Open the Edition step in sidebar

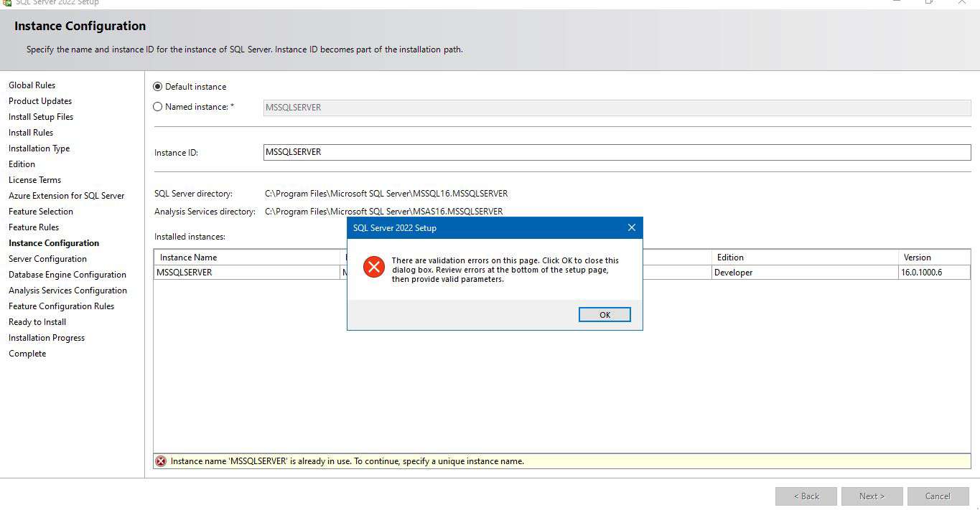22,164
